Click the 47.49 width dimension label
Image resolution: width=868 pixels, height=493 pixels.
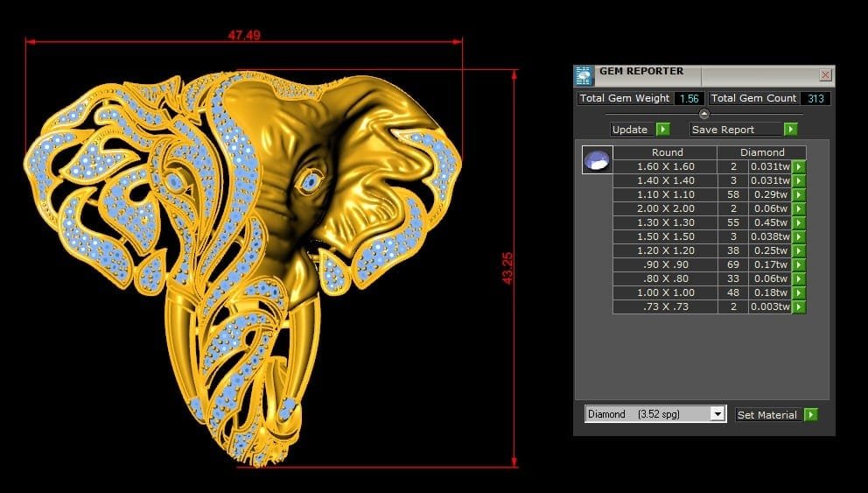click(244, 36)
